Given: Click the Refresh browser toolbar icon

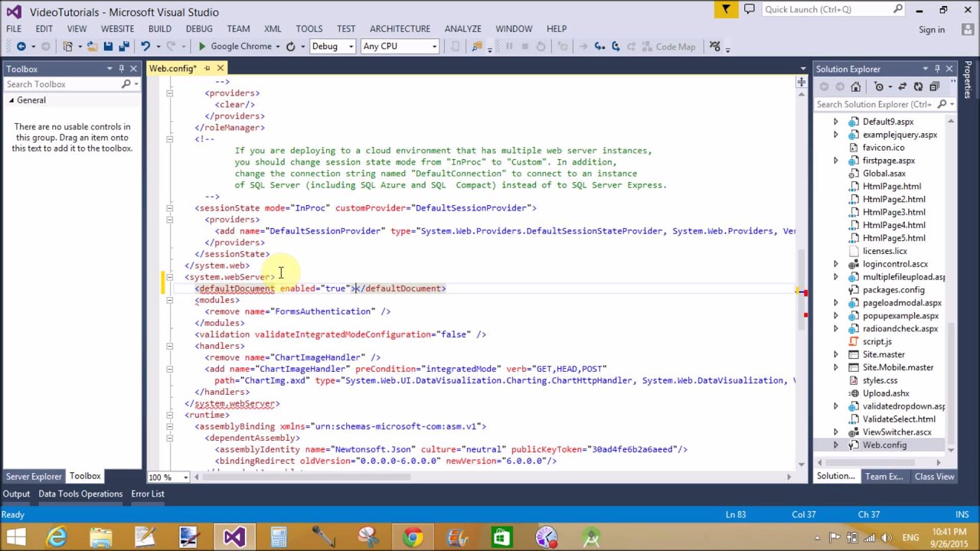Looking at the screenshot, I should [x=290, y=47].
